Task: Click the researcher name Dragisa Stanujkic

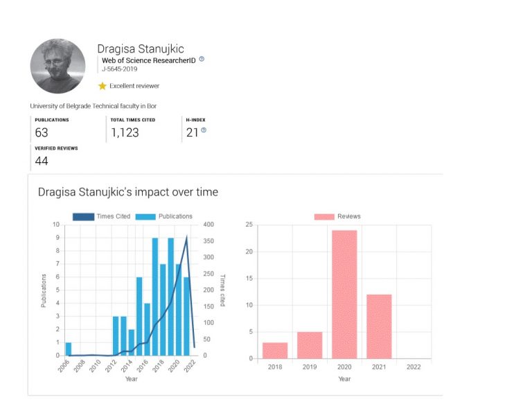Action: pyautogui.click(x=141, y=49)
